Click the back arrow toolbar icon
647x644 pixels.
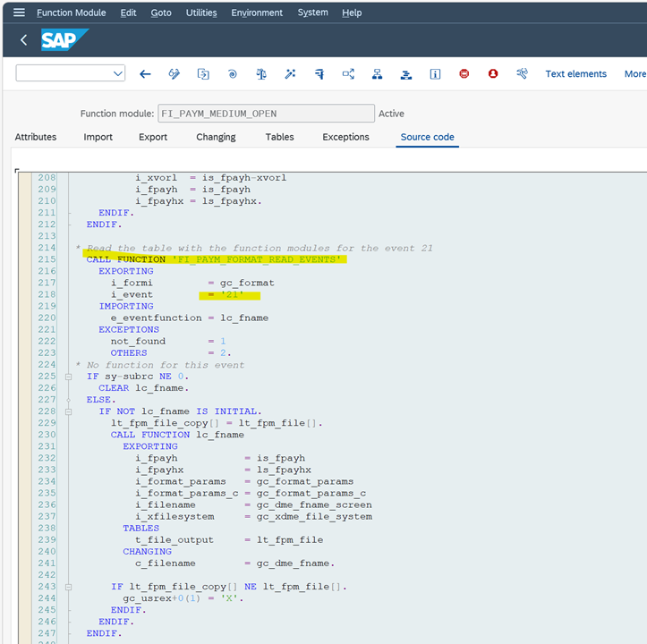tap(145, 74)
